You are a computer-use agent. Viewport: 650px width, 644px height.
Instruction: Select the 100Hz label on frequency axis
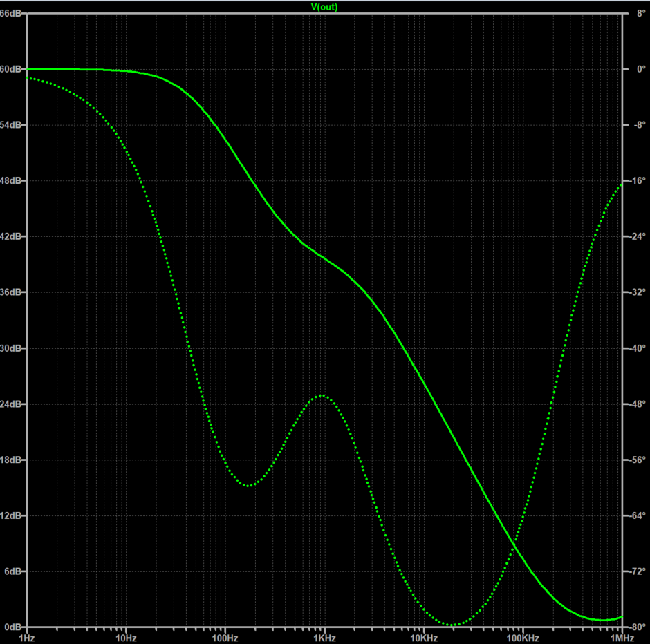(x=225, y=637)
